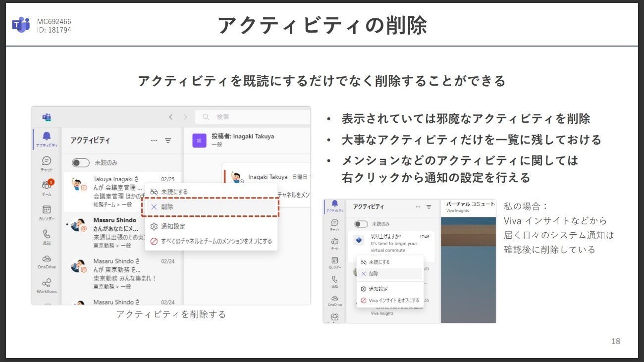Open 通知設定 in the larger context menu
Screen dimensions: 644x362
(x=211, y=226)
